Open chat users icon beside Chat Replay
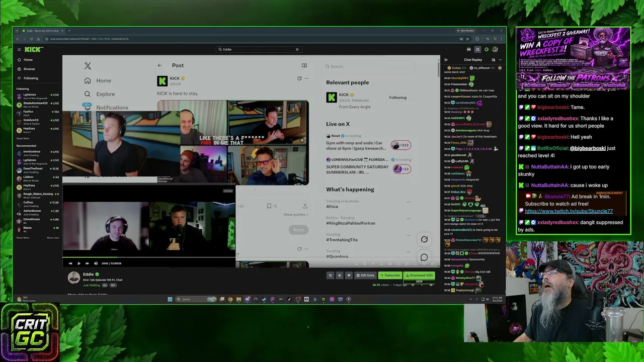Screen dimensions: 644x362 click(x=493, y=60)
